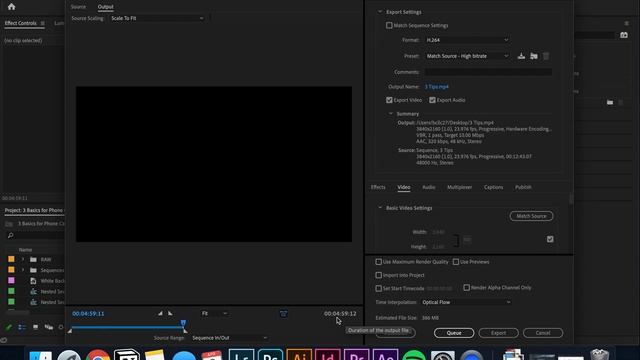Open Photoshop from the Dock
This screenshot has width=640, height=360.
click(270, 354)
